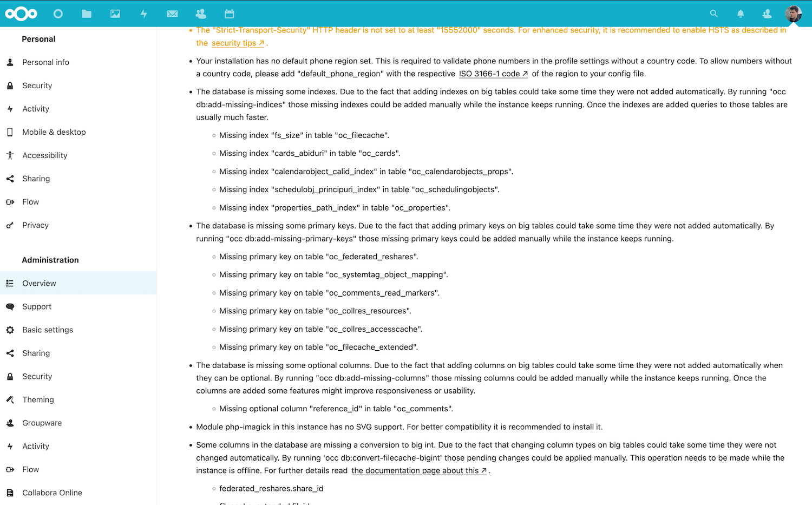Open the Calendar app
812x505 pixels.
229,14
